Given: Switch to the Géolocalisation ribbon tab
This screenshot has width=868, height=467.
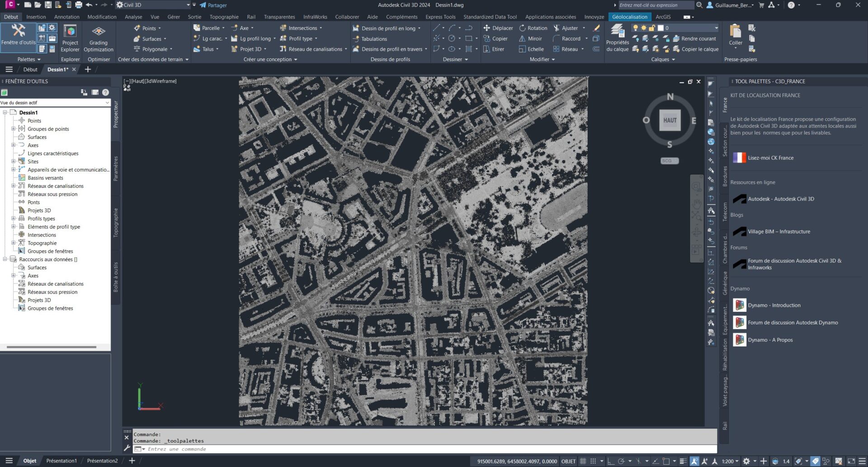Looking at the screenshot, I should click(x=630, y=17).
